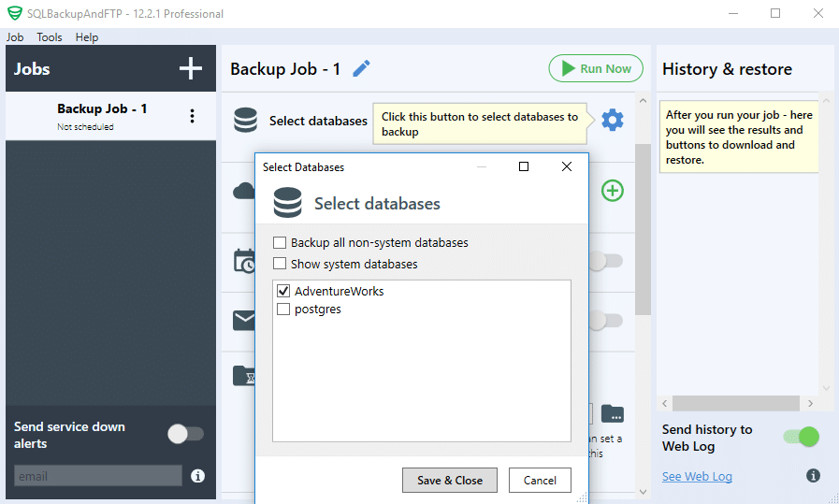
Task: Toggle the email confirmation switch
Action: 606,321
